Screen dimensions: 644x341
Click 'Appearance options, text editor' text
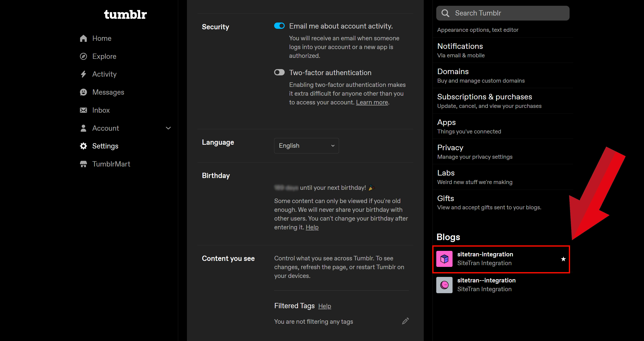pyautogui.click(x=478, y=30)
